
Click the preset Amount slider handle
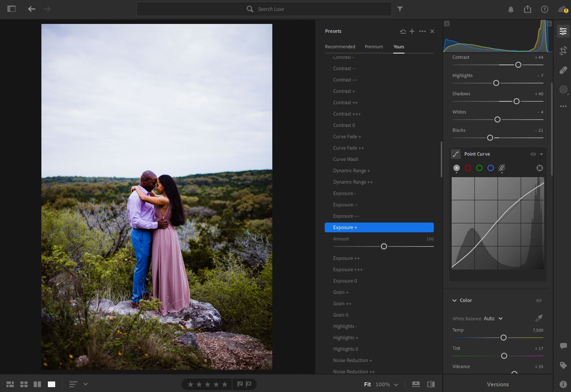pyautogui.click(x=384, y=246)
